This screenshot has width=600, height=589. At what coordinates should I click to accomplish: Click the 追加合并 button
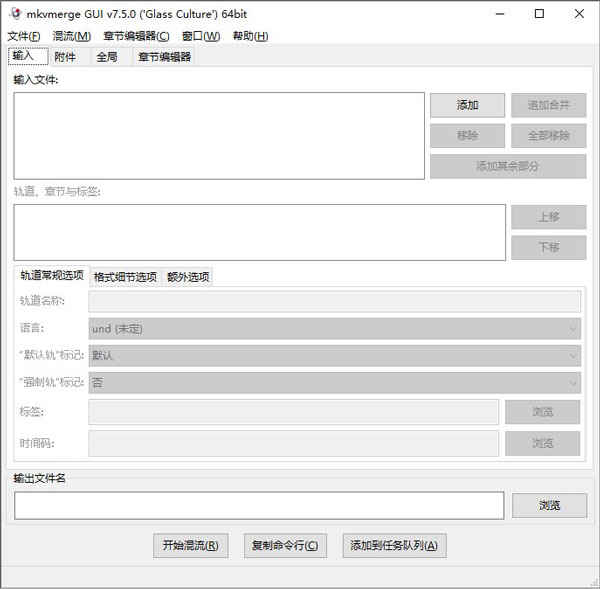548,105
